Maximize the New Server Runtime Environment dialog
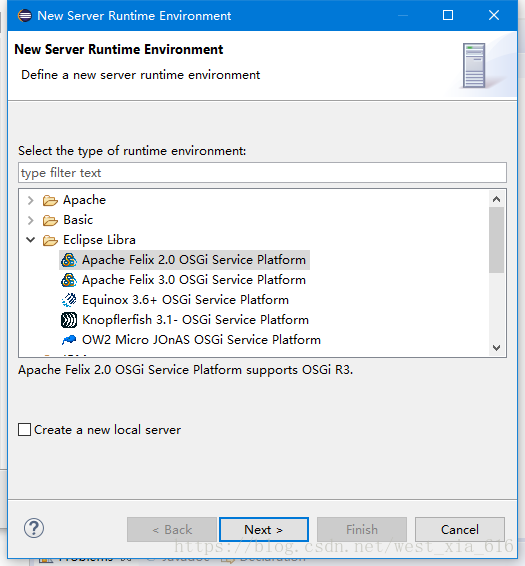This screenshot has height=566, width=525. [x=448, y=15]
